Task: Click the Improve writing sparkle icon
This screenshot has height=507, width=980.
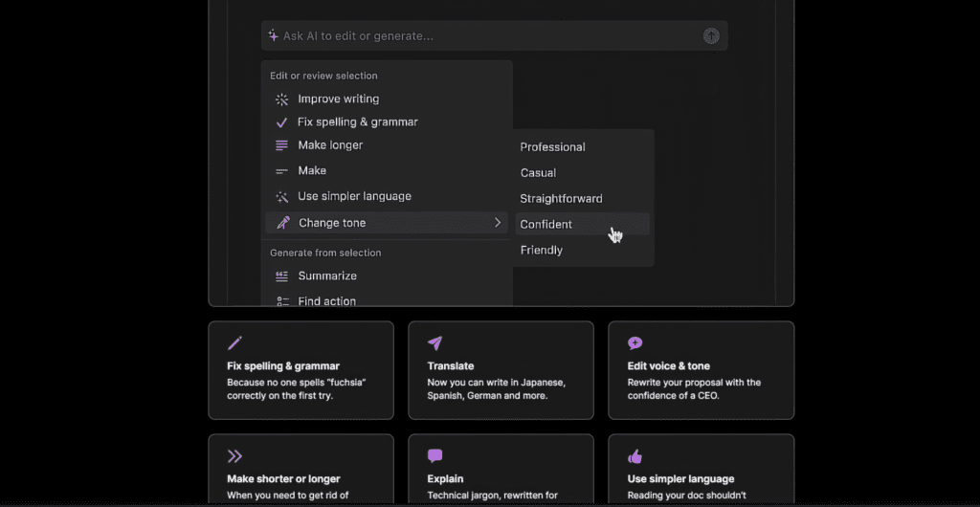Action: pos(282,99)
